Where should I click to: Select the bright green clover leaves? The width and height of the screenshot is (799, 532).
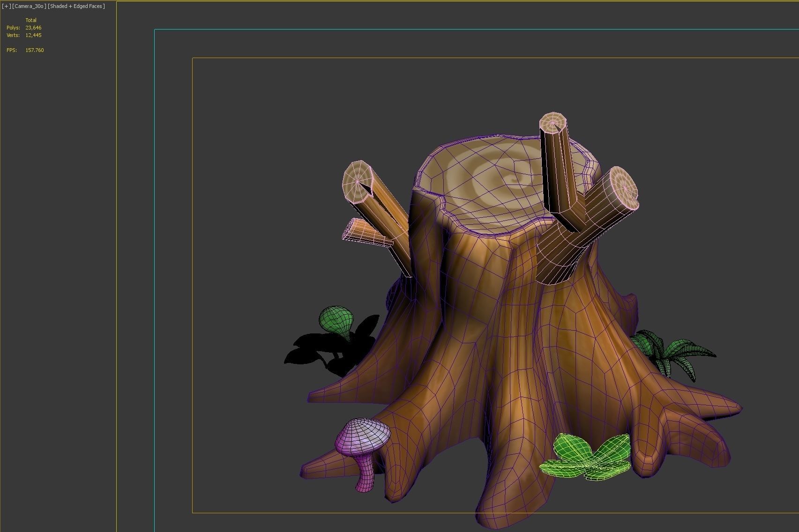(586, 458)
